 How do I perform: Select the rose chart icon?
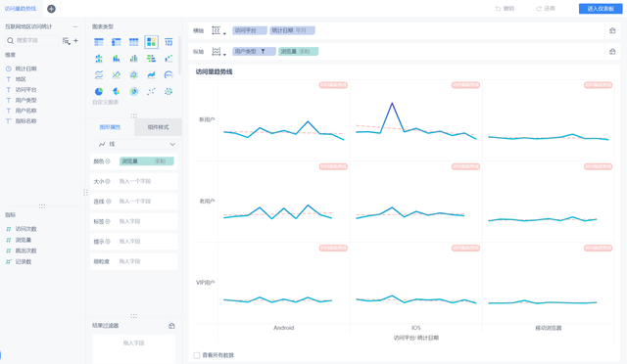pos(117,92)
